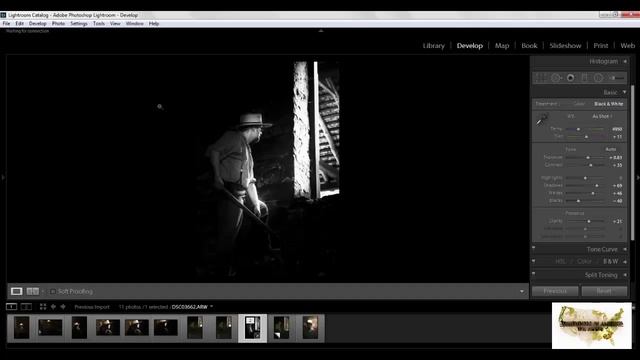Switch to the Map module
Image resolution: width=640 pixels, height=360 pixels.
(x=502, y=46)
